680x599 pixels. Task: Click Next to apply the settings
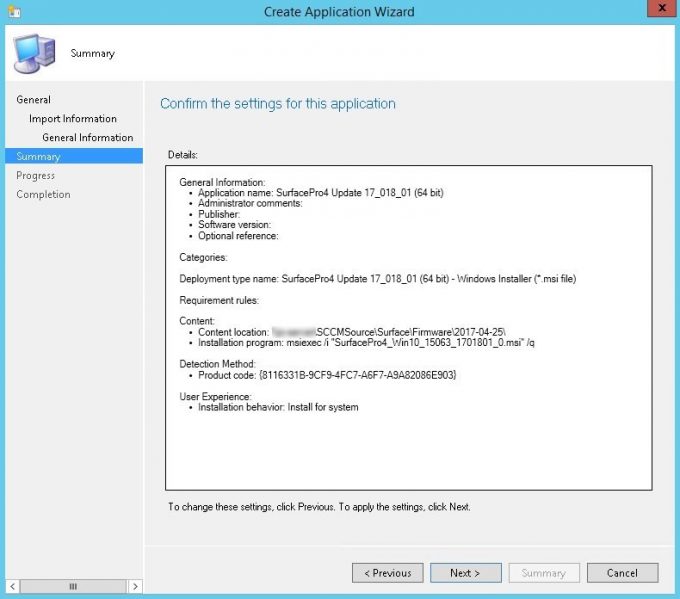(465, 573)
